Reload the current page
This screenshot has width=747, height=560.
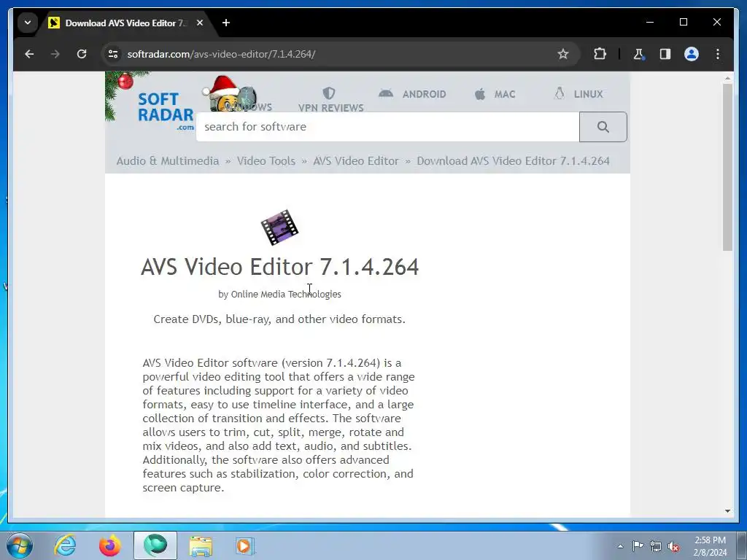(x=82, y=54)
